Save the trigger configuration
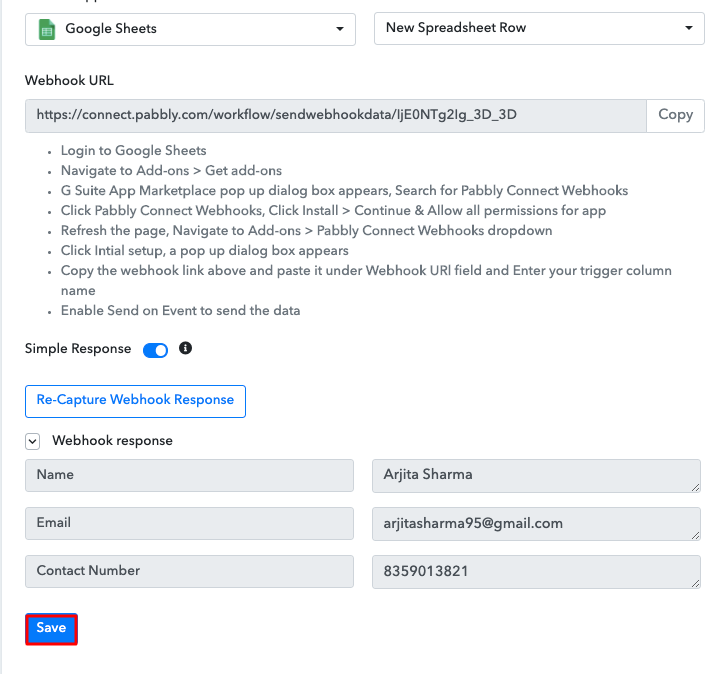The height and width of the screenshot is (674, 726). coord(51,629)
